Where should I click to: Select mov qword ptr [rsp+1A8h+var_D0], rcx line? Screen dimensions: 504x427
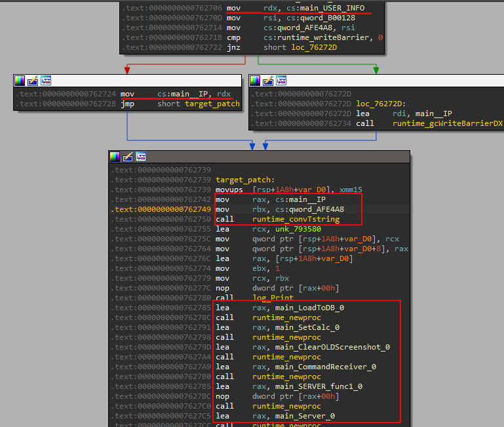[x=307, y=239]
